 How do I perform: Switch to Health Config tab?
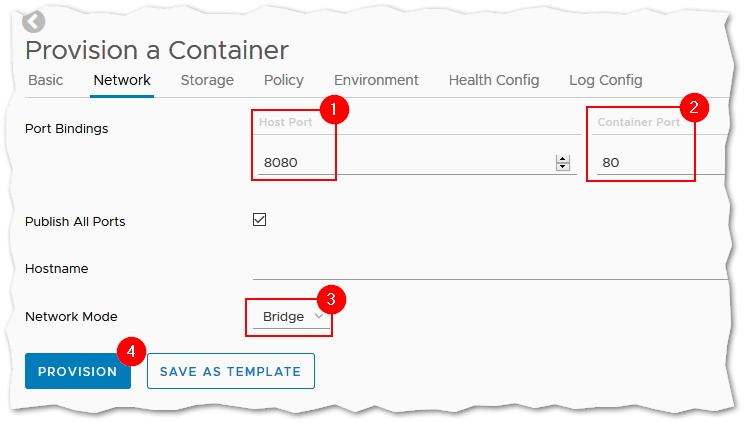point(494,80)
